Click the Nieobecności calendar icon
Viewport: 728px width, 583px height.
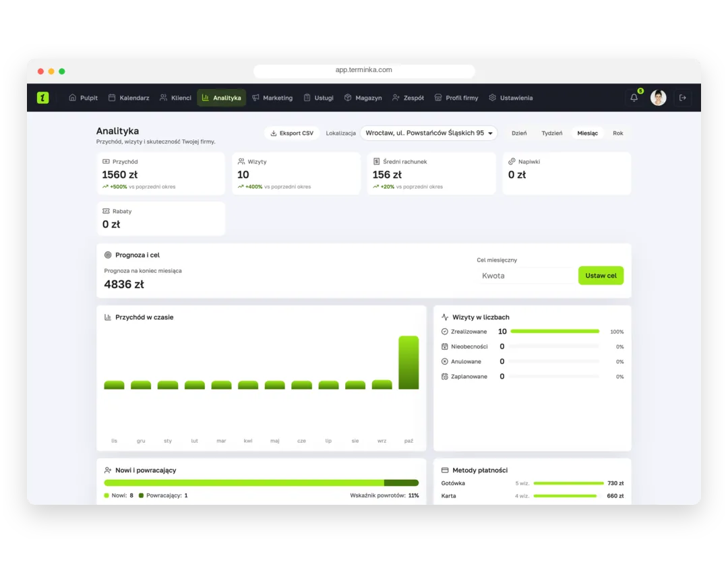pos(444,346)
